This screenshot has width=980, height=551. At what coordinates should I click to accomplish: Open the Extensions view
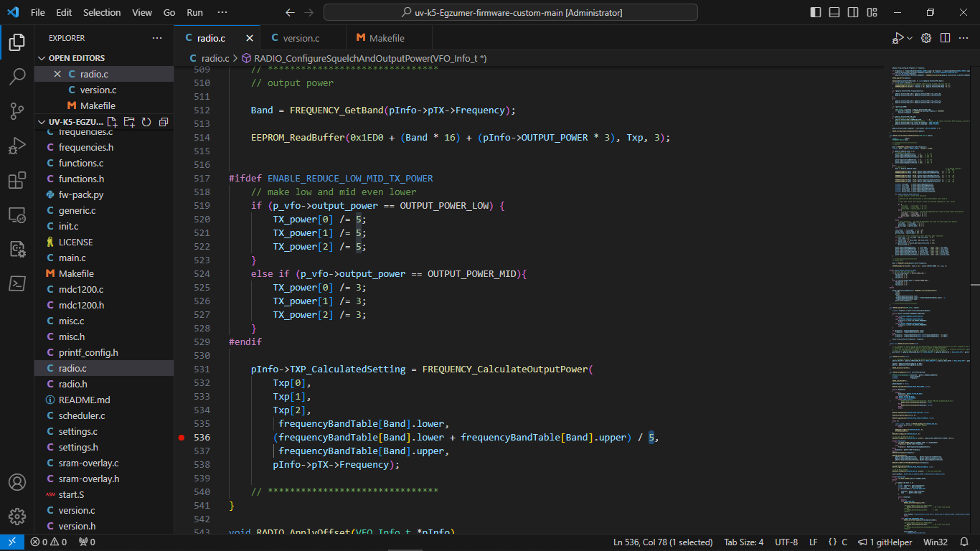click(x=17, y=180)
